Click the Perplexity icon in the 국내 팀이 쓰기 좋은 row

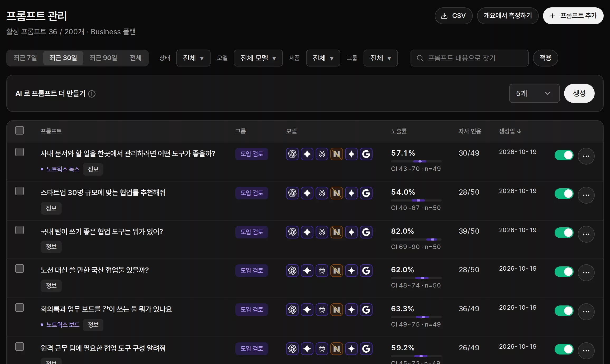point(322,232)
